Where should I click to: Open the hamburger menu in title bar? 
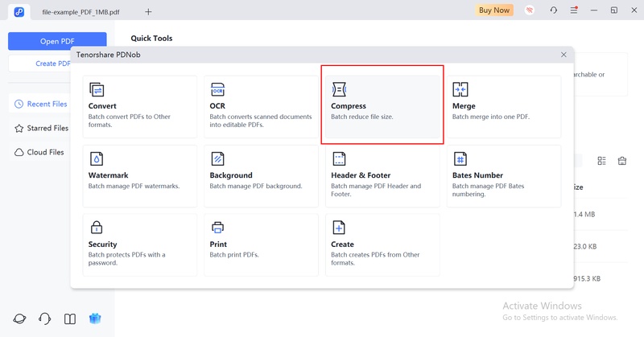574,10
